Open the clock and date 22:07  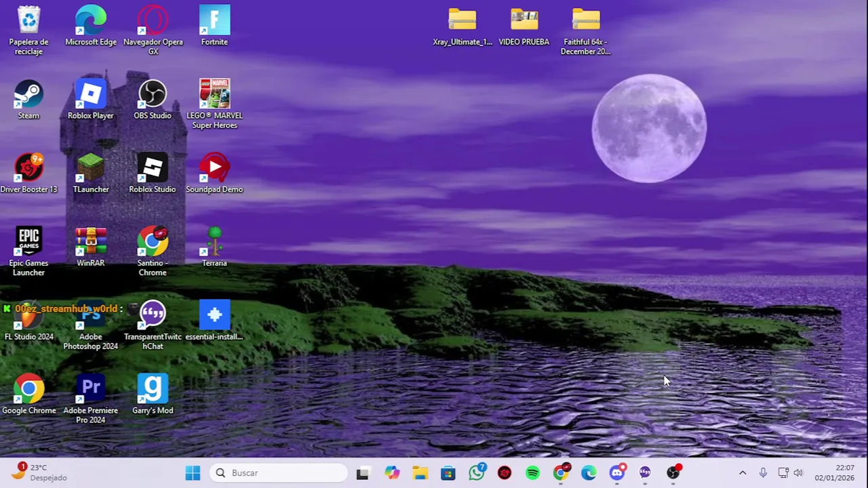(x=835, y=473)
